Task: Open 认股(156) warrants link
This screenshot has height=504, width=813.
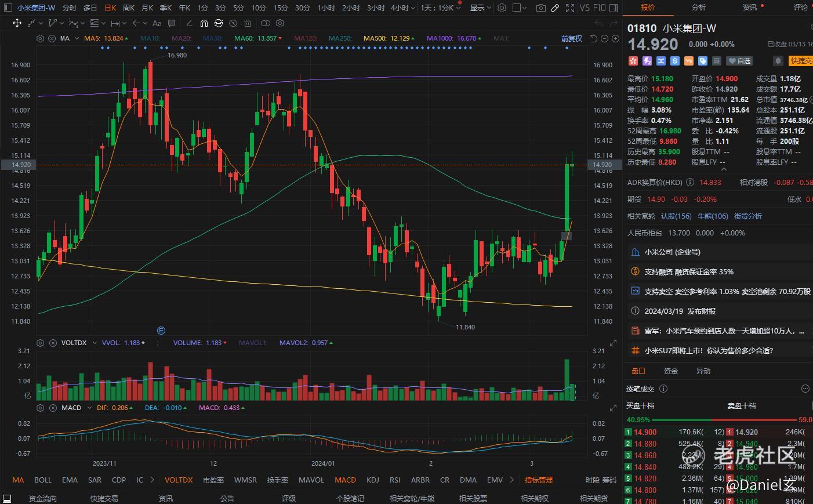Action: click(x=676, y=216)
